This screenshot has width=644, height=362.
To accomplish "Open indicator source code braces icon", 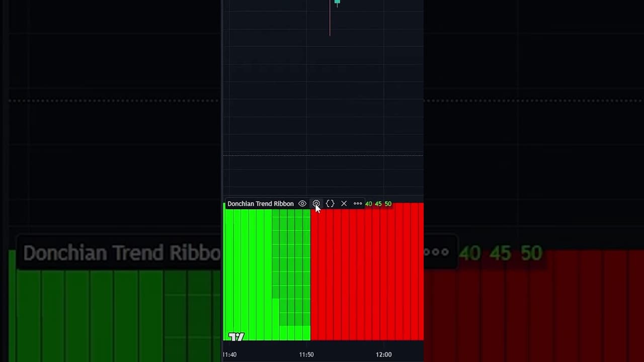I will click(330, 204).
